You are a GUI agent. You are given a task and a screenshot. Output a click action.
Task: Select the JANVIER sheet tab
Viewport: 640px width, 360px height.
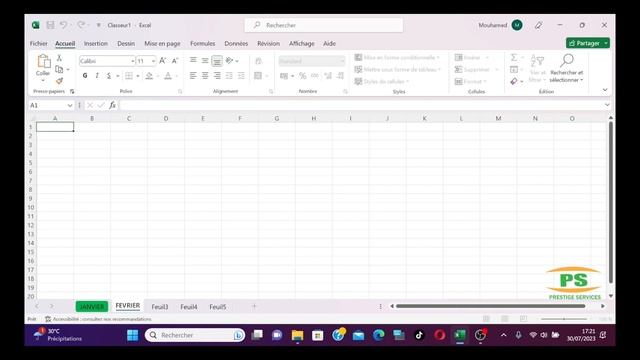pyautogui.click(x=92, y=307)
